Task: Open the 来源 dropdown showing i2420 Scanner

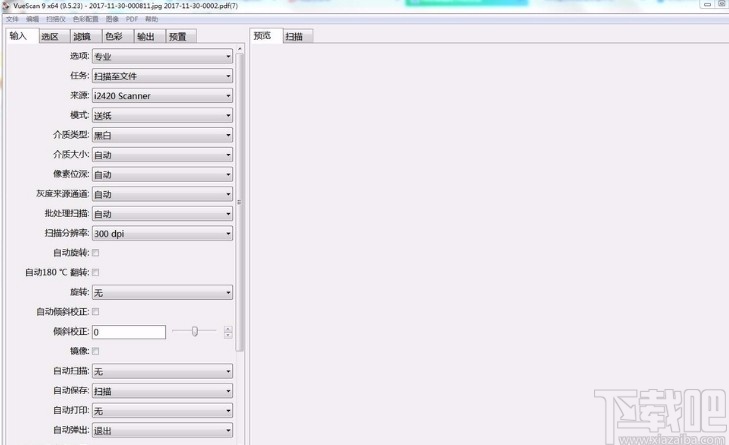Action: [x=162, y=95]
